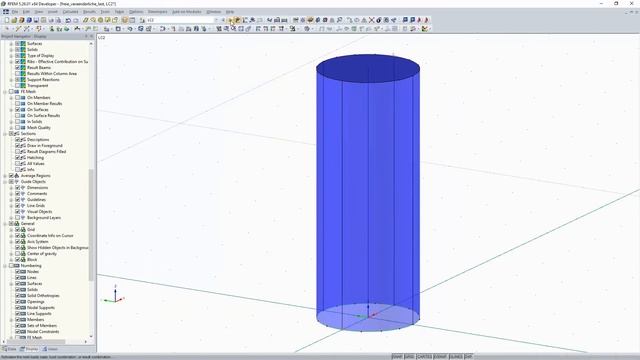This screenshot has height=360, width=640.
Task: Expand the Average Regions node
Action: click(x=5, y=176)
